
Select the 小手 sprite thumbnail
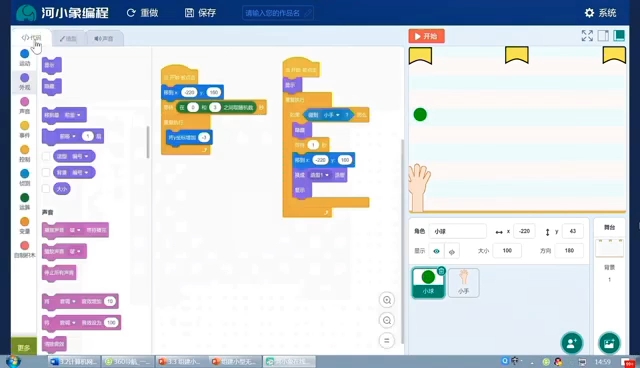[463, 282]
